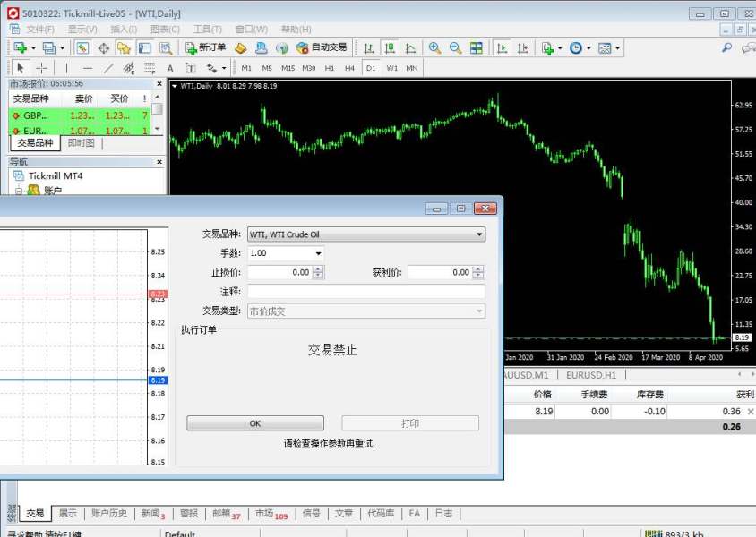The image size is (756, 537).
Task: Click the 注释 comment field
Action: [x=366, y=292]
